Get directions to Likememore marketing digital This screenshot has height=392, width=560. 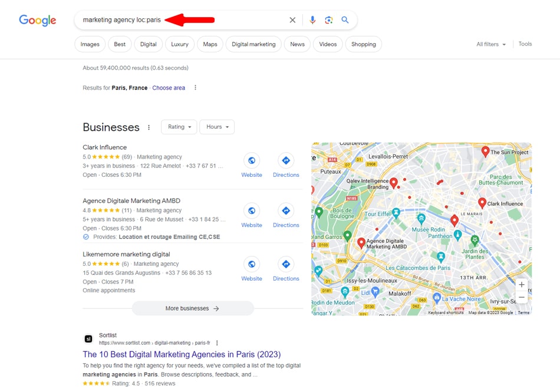(x=286, y=264)
